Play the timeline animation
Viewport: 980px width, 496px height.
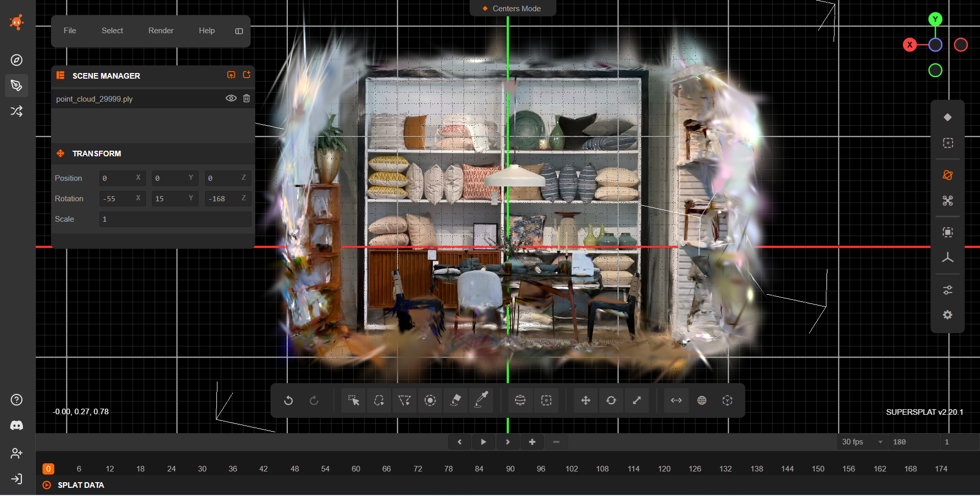(483, 442)
